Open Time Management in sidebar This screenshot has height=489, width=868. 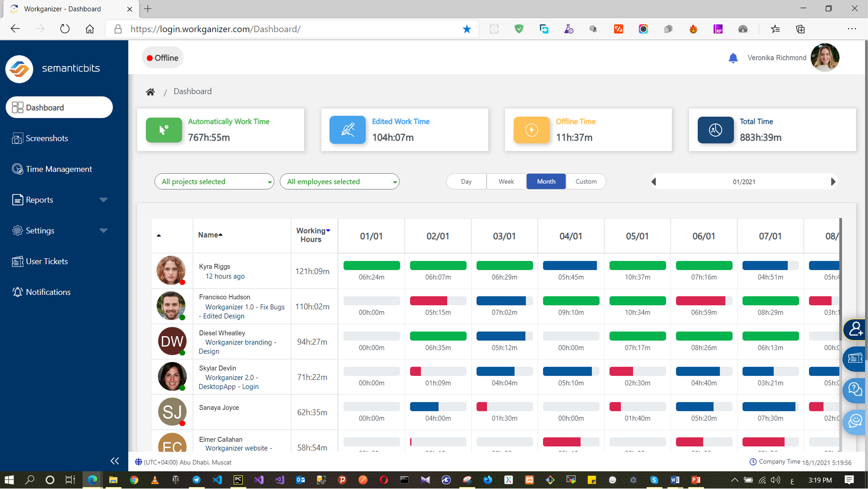pyautogui.click(x=59, y=169)
